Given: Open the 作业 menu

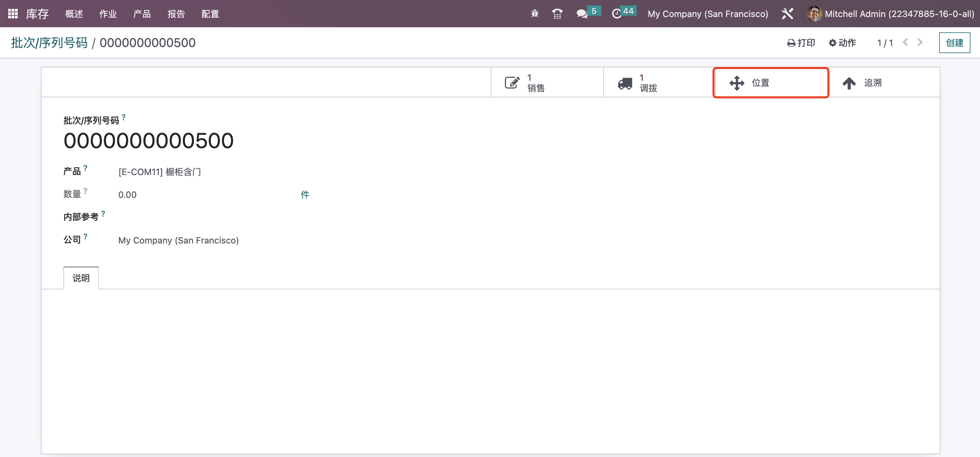Looking at the screenshot, I should point(108,14).
